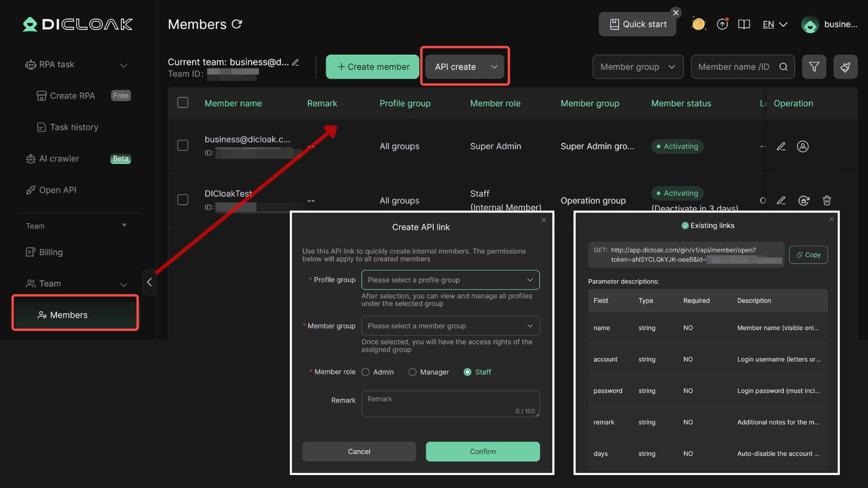Screen dimensions: 868x488
Task: Open the Member group filter dropdown
Action: 638,67
